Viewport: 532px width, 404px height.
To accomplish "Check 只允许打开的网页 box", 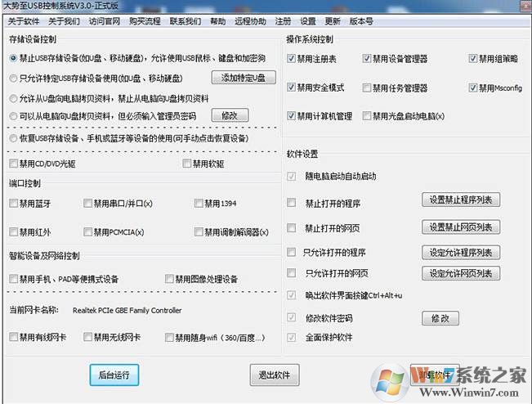I will click(x=292, y=273).
